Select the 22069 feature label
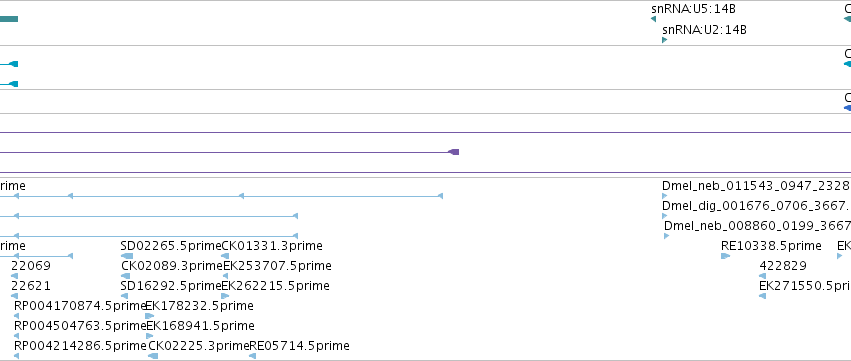 [31, 266]
